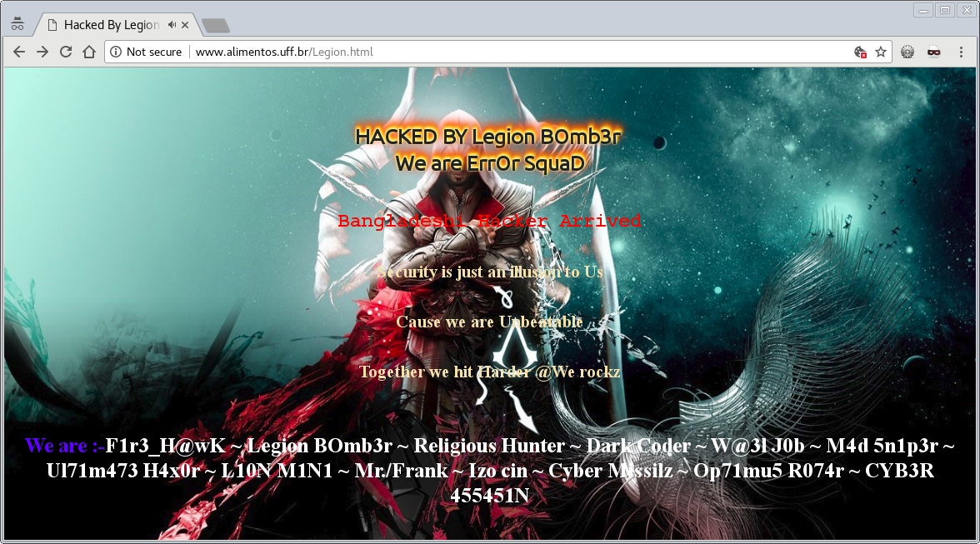The width and height of the screenshot is (980, 544).
Task: Close the Hacked By Legion tab
Action: coord(185,25)
